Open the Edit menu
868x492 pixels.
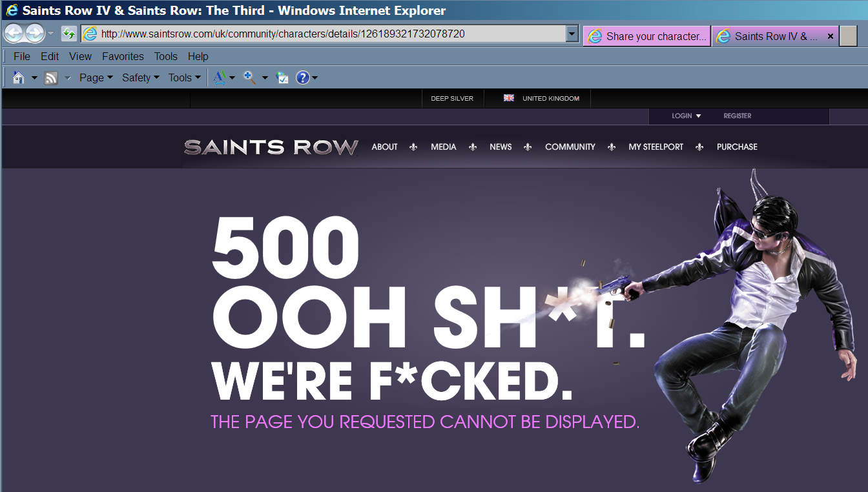pyautogui.click(x=50, y=56)
